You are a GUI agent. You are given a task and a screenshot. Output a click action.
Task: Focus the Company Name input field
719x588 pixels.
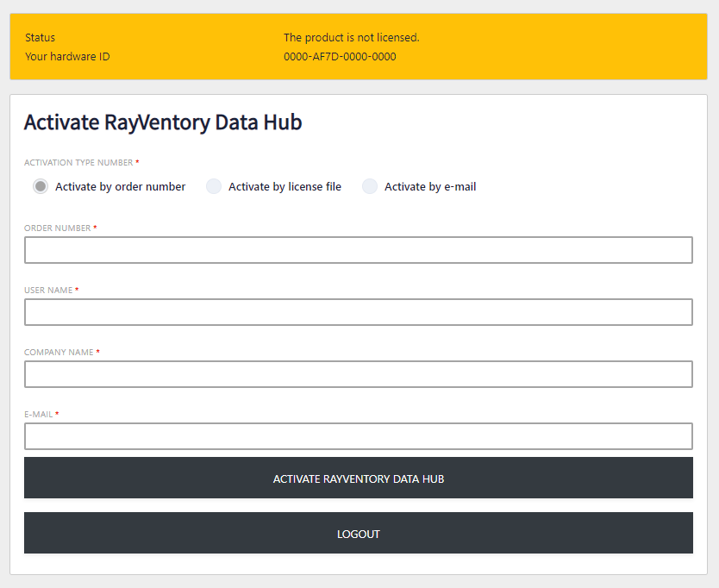click(359, 374)
